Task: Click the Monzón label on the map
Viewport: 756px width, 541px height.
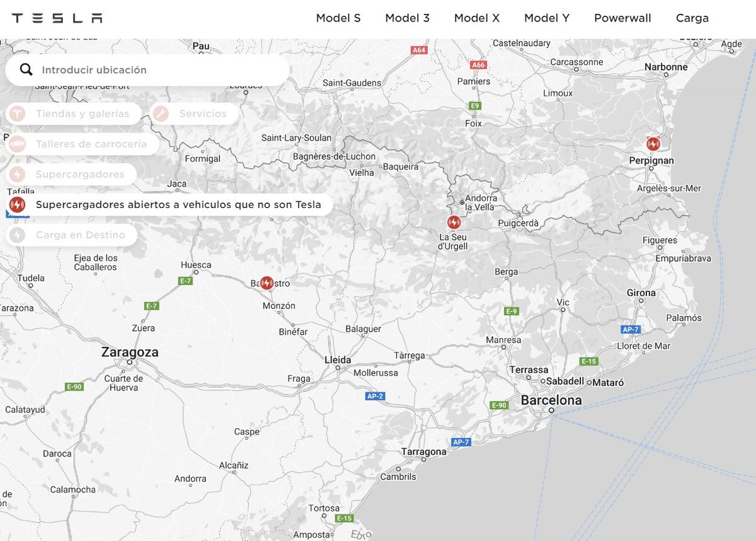Action: pyautogui.click(x=279, y=306)
